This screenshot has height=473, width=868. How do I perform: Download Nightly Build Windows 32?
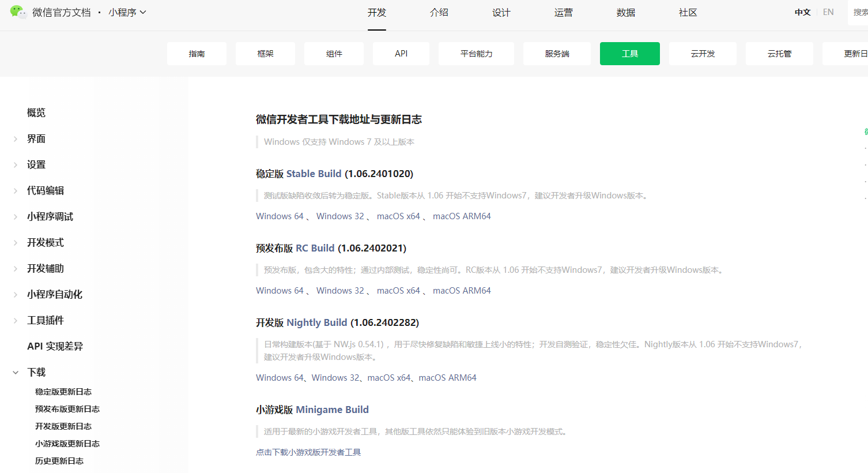(335, 378)
